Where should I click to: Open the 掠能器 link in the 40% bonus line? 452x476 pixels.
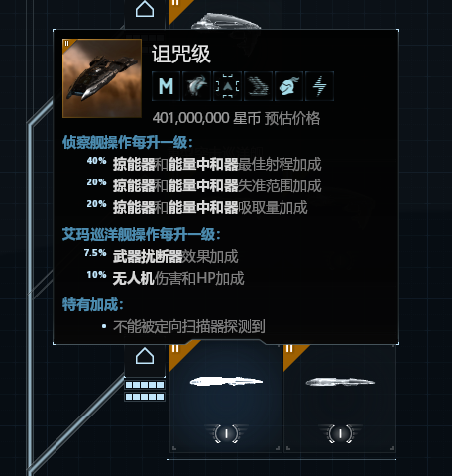click(x=134, y=164)
